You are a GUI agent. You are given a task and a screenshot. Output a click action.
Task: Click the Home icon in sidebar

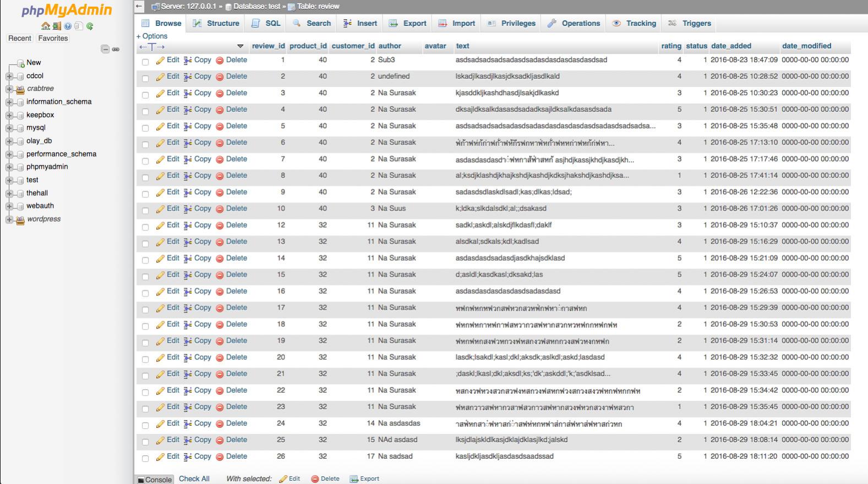coord(45,26)
